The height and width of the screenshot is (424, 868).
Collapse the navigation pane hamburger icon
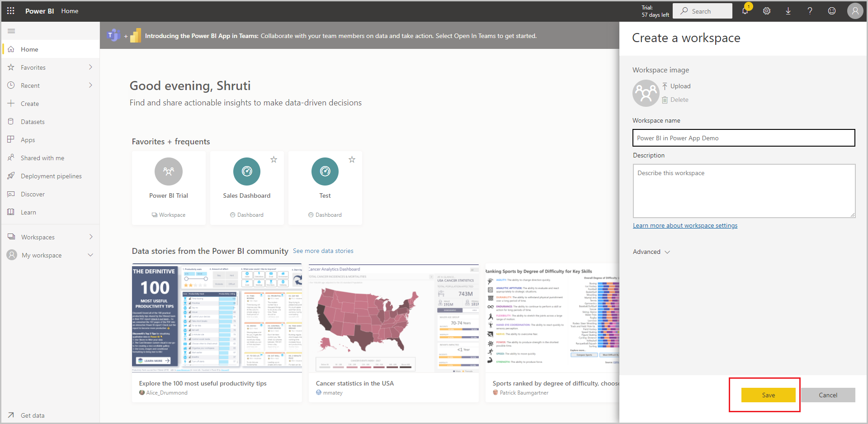tap(11, 31)
